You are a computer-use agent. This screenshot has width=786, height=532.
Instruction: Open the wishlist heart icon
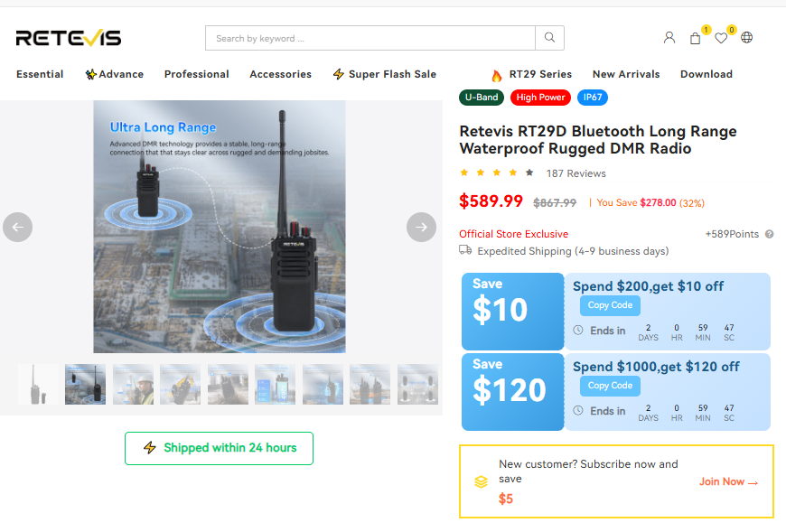tap(721, 38)
